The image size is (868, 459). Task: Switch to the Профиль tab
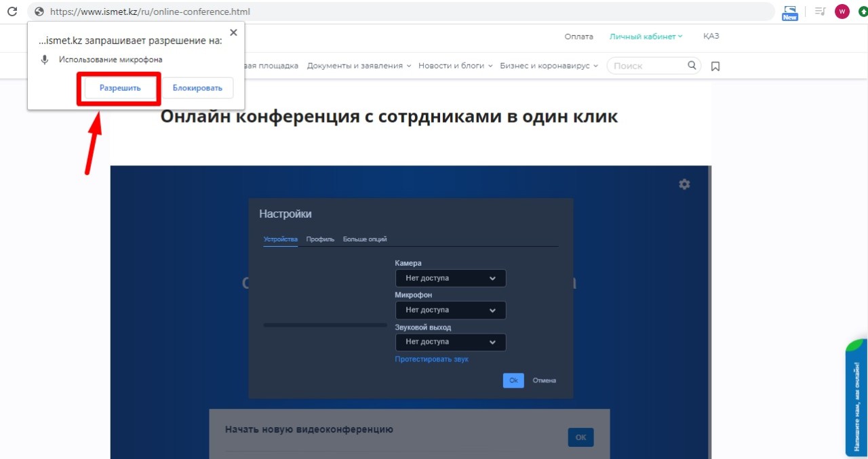coord(320,239)
